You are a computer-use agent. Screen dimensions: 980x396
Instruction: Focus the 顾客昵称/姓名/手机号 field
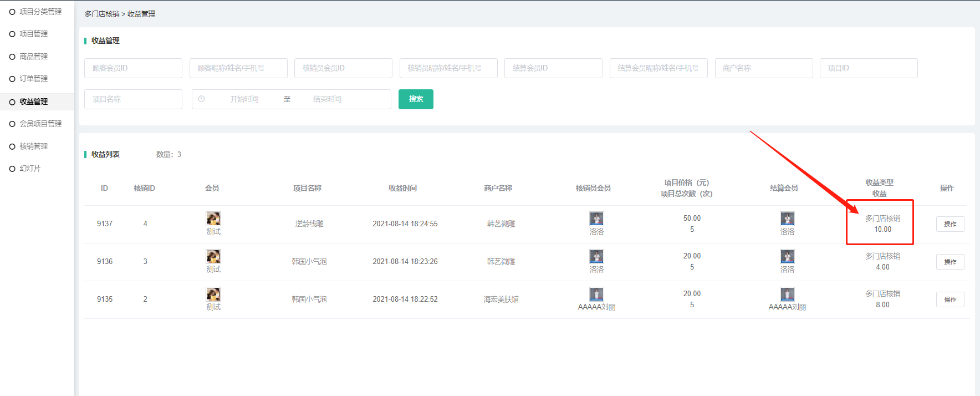[x=238, y=68]
